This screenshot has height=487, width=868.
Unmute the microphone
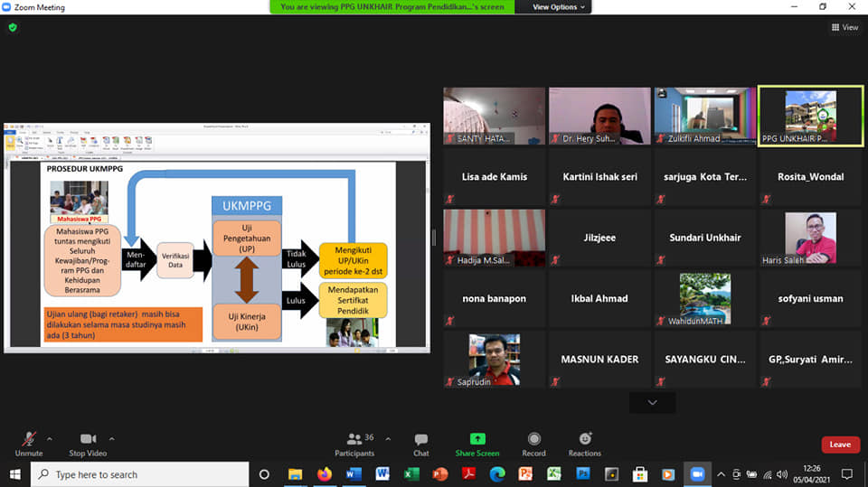click(x=29, y=444)
